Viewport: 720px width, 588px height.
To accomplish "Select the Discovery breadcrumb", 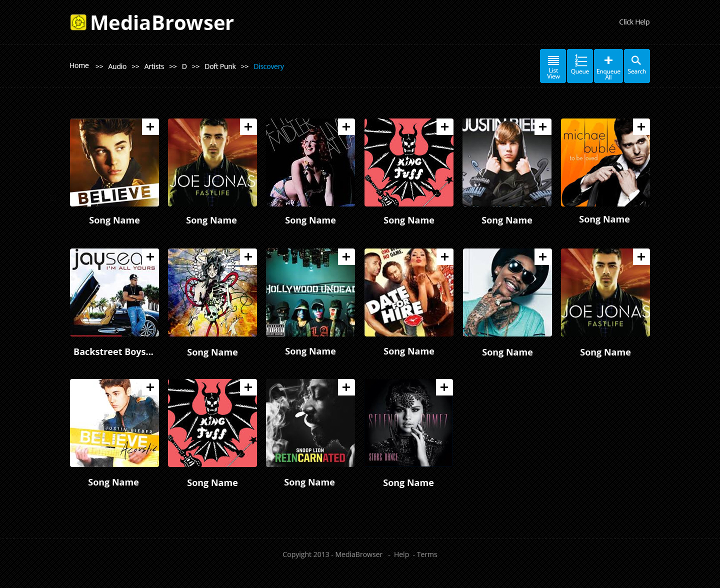I will pos(268,66).
